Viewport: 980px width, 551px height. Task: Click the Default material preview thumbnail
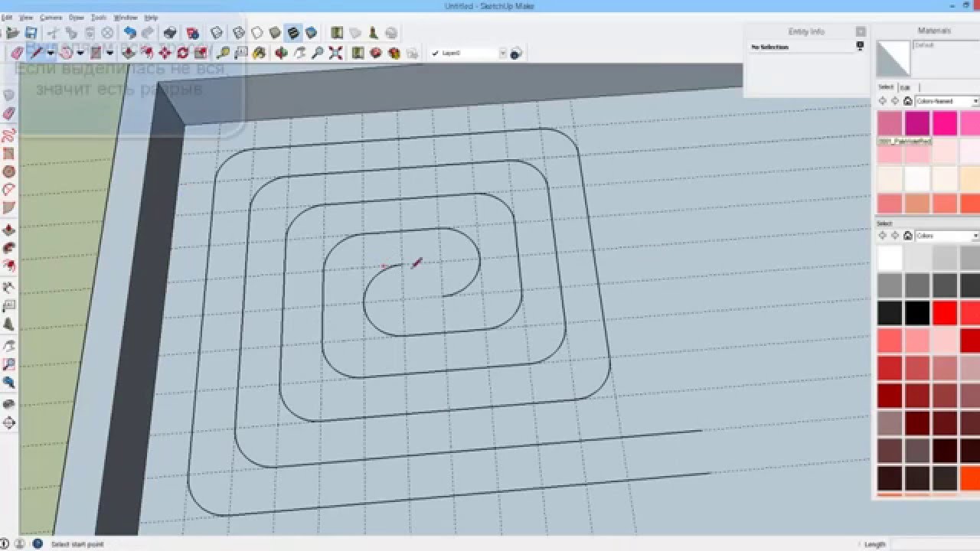coord(893,59)
